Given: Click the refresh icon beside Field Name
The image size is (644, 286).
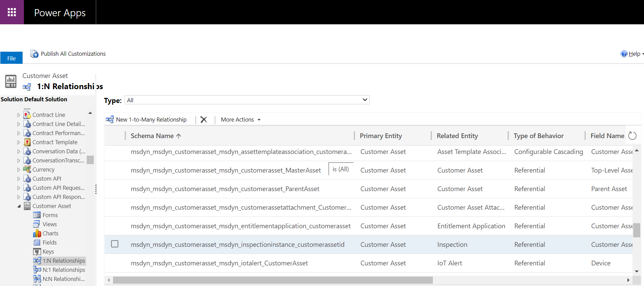Looking at the screenshot, I should point(632,136).
